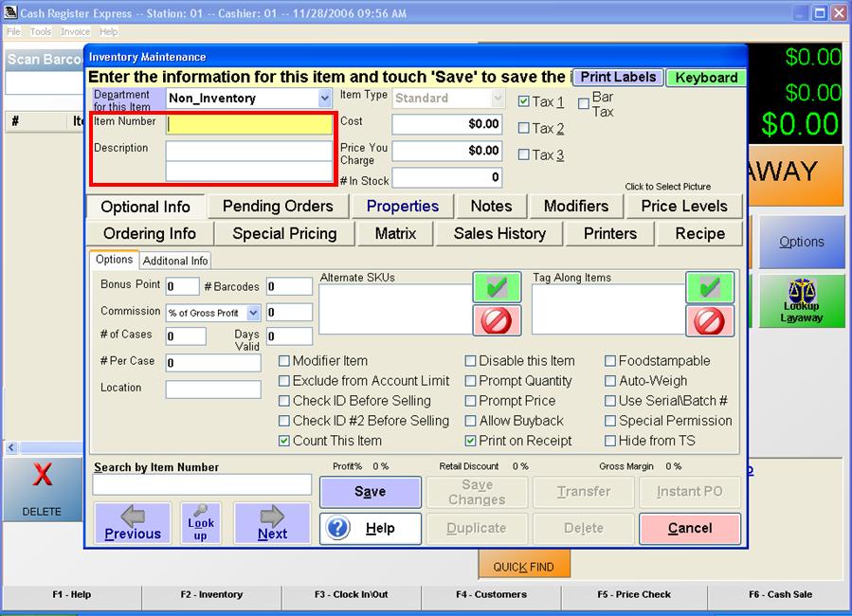Click F5 - Price Check button

(x=634, y=594)
